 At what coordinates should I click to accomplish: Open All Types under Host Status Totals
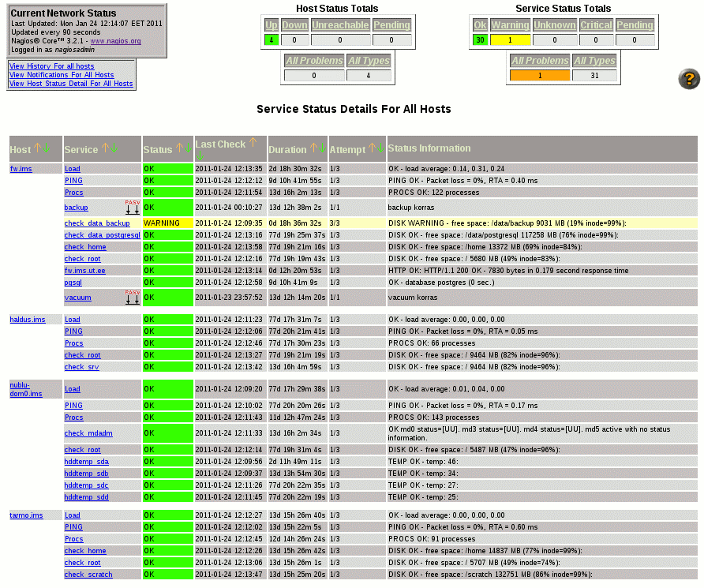click(x=369, y=61)
